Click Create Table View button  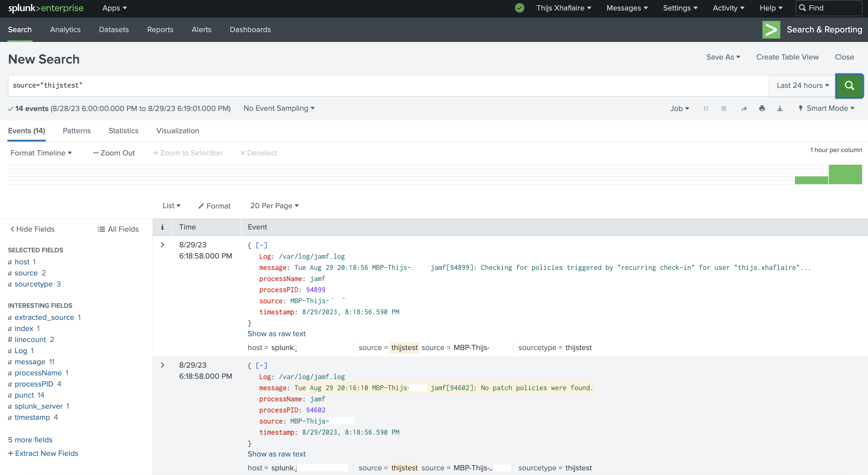point(787,57)
